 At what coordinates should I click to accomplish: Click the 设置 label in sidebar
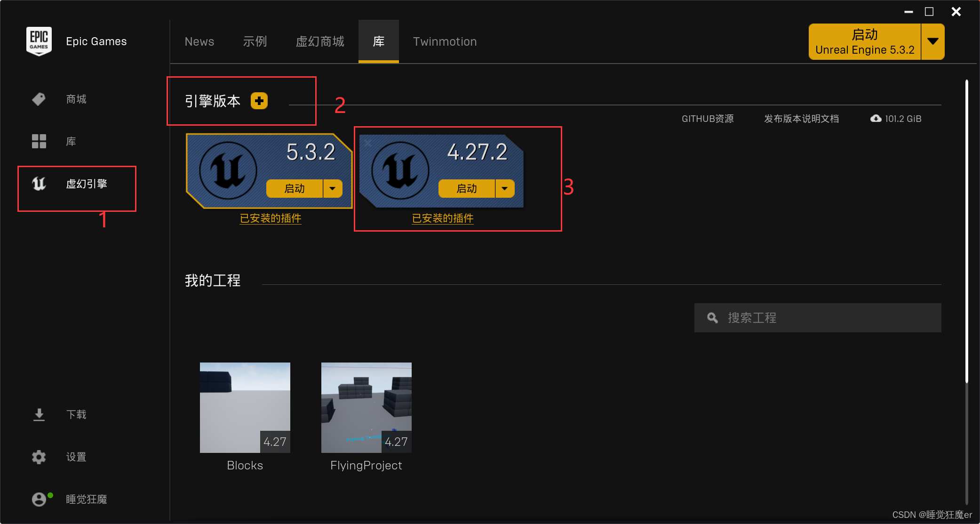tap(76, 457)
